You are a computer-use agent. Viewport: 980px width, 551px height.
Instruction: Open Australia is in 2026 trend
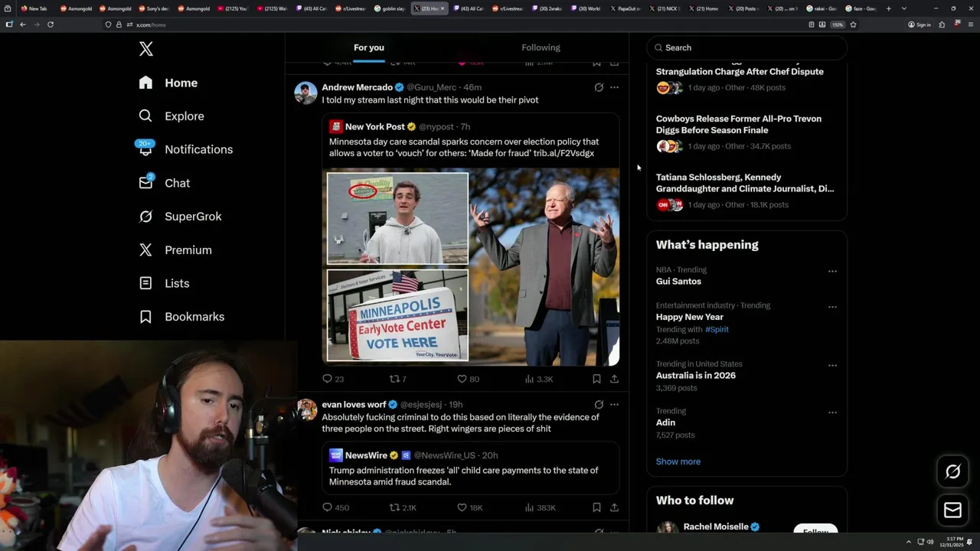(696, 376)
